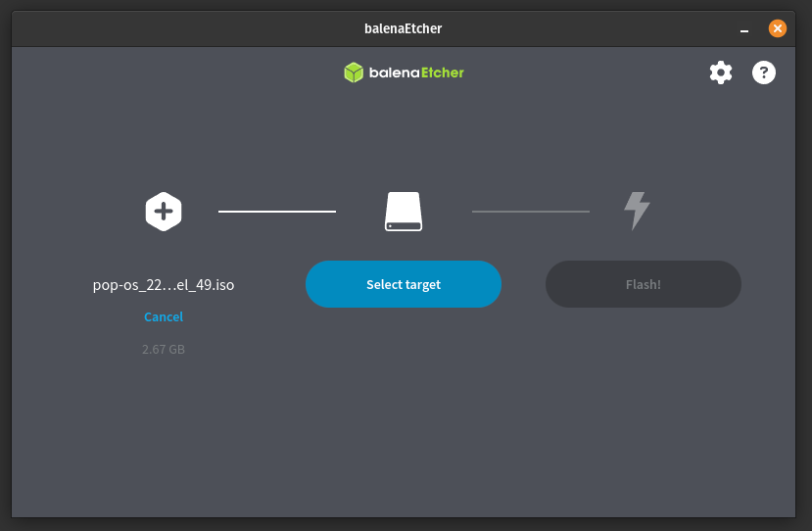Open the help question mark icon
The image size is (812, 531).
pyautogui.click(x=763, y=72)
